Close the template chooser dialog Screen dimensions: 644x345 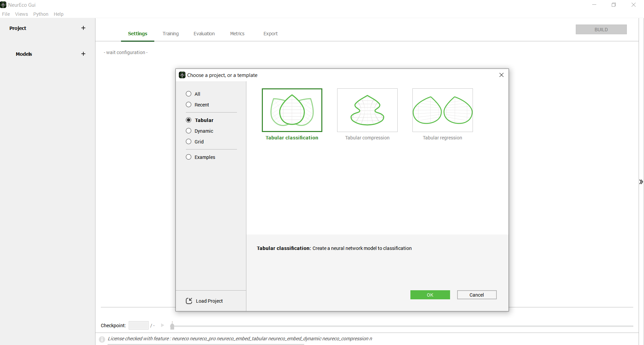click(501, 75)
